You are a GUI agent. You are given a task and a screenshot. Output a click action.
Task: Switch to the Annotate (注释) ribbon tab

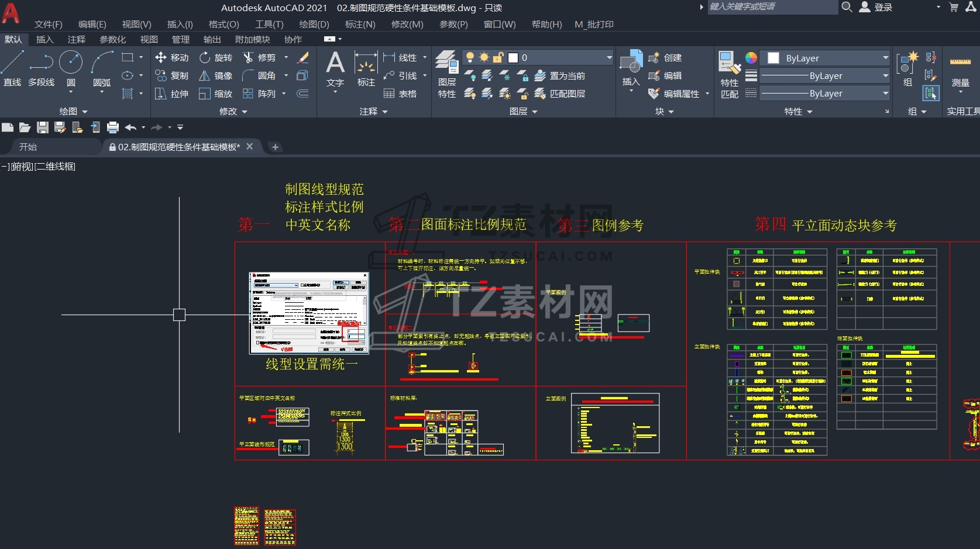[x=76, y=39]
